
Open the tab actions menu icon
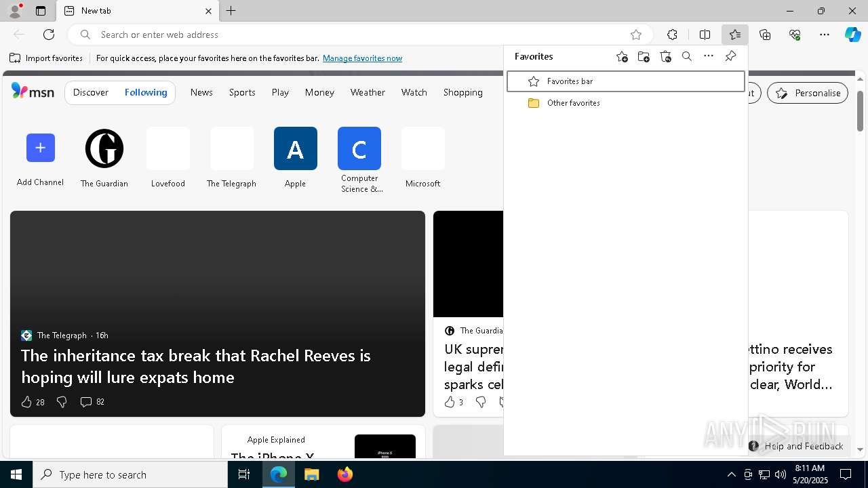tap(41, 11)
